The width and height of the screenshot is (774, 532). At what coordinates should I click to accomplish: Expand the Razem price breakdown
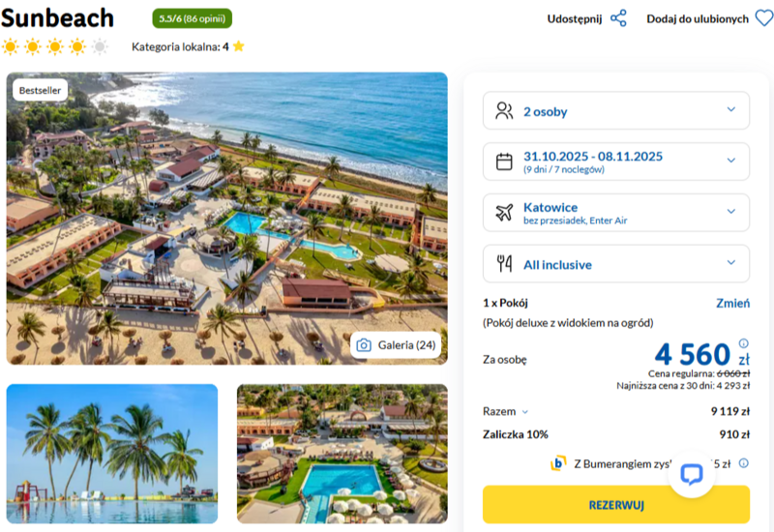click(x=505, y=411)
